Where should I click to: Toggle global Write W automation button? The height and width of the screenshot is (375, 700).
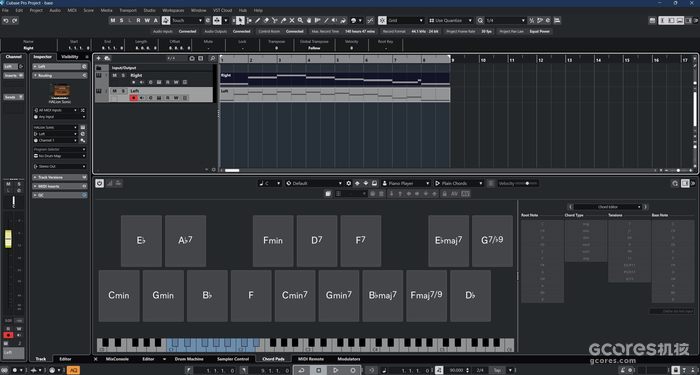coord(147,21)
